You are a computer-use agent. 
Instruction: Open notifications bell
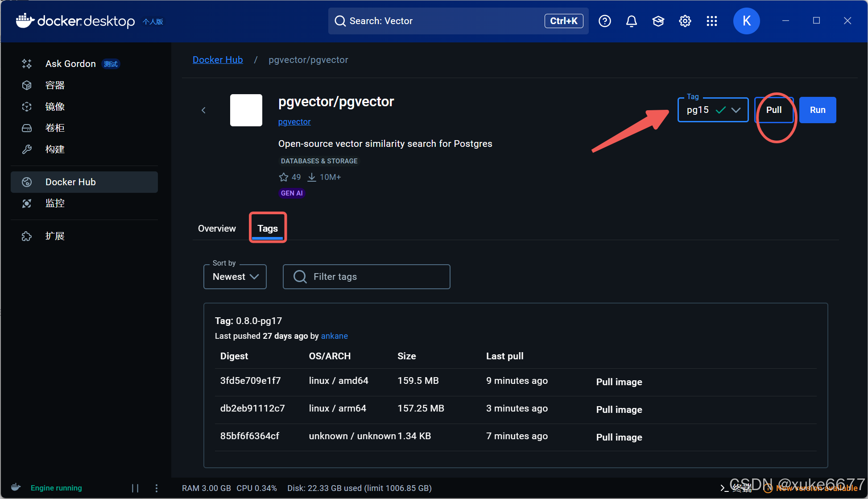[x=632, y=21]
